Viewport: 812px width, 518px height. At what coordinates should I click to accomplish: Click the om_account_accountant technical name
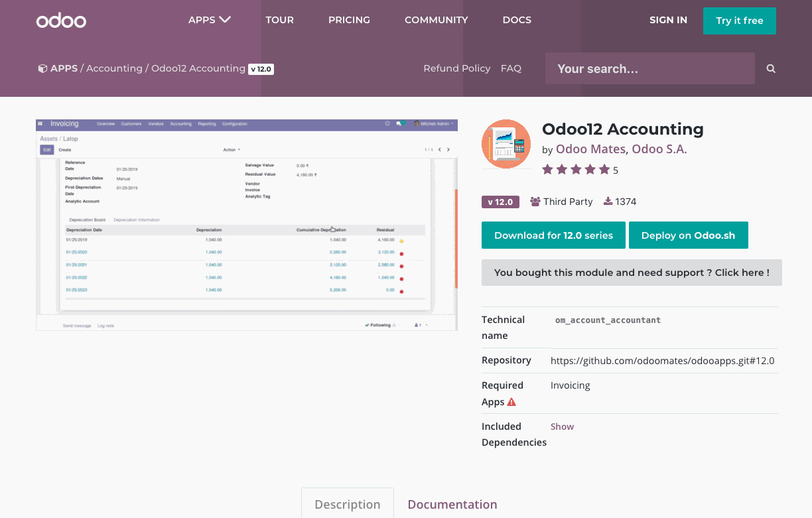tap(608, 320)
